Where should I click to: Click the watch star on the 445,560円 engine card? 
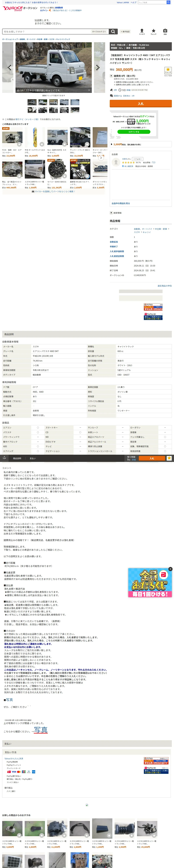click(19, 176)
